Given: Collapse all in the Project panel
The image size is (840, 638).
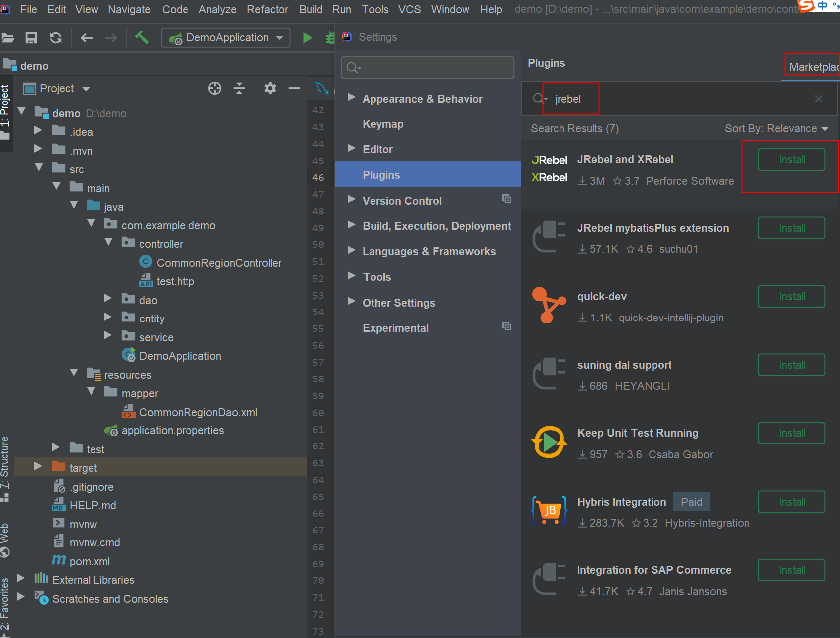Looking at the screenshot, I should tap(239, 89).
